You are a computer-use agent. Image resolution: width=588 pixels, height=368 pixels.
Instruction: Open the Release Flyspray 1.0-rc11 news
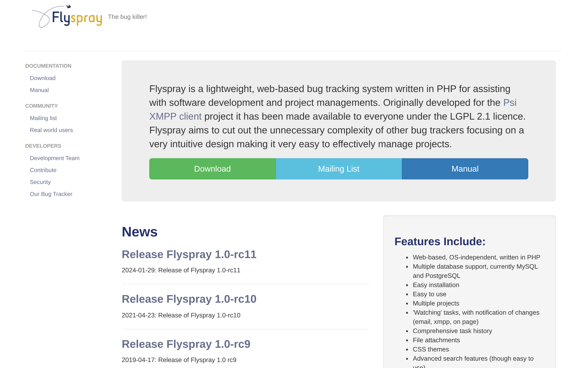click(x=189, y=254)
